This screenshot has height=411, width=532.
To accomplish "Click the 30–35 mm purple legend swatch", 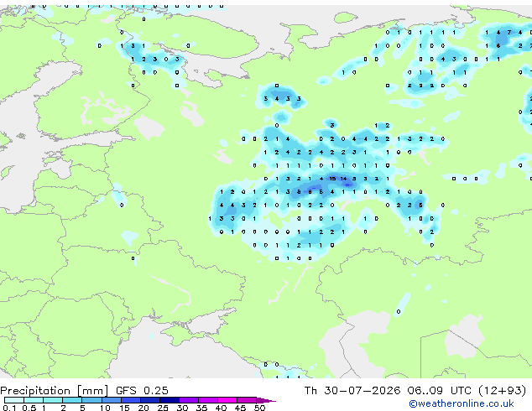I will (x=189, y=400).
